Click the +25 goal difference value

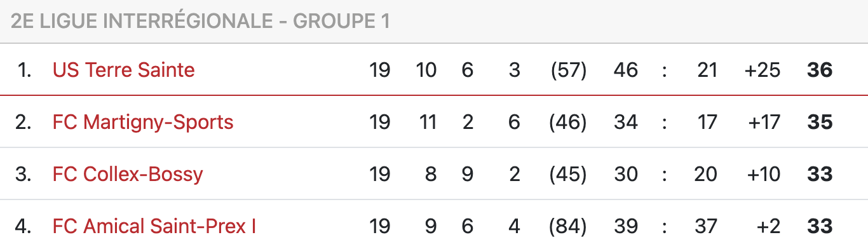pos(762,69)
